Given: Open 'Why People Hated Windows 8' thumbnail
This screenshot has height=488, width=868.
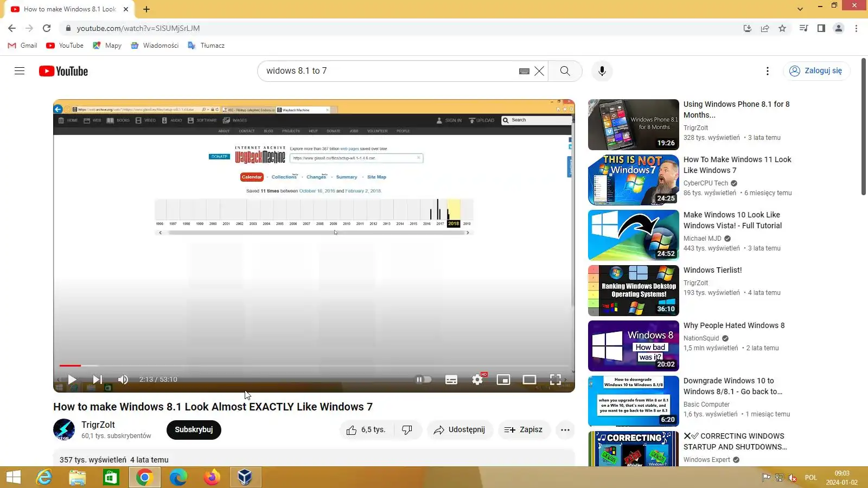Looking at the screenshot, I should (634, 346).
